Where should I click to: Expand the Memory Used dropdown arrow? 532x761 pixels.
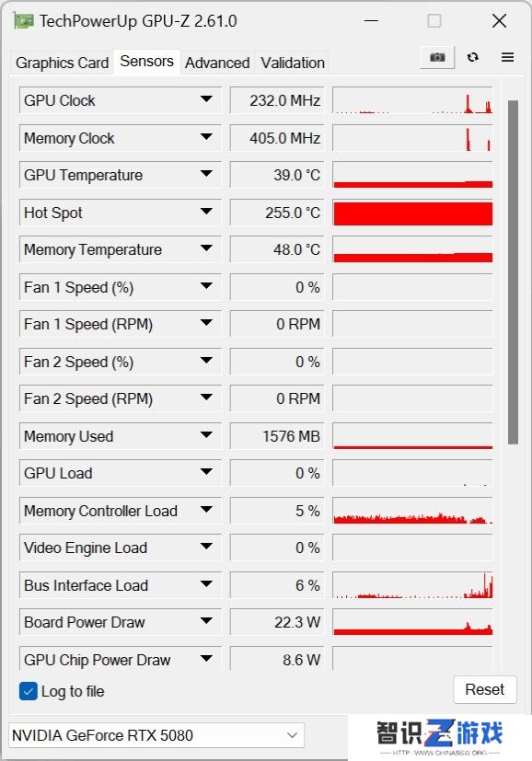(x=206, y=435)
